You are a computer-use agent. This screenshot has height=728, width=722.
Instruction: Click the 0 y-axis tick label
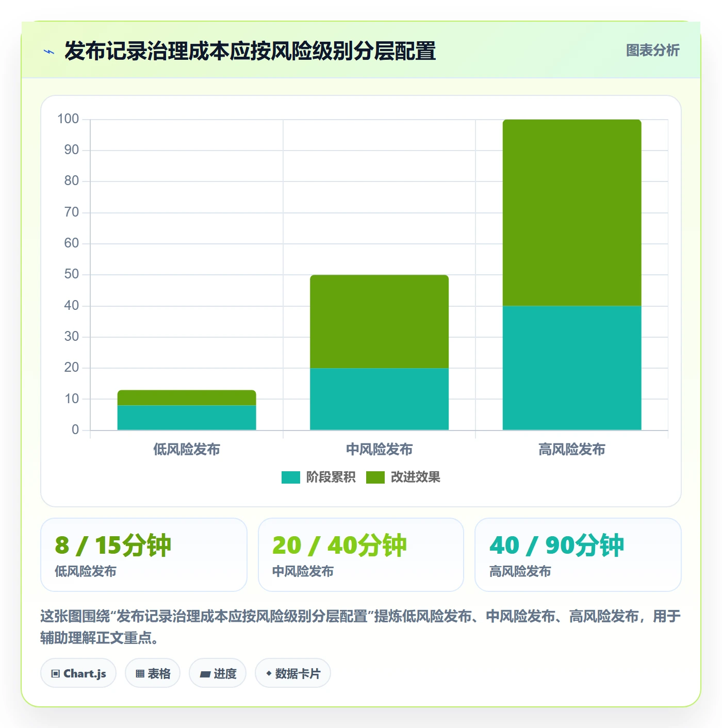click(x=75, y=429)
